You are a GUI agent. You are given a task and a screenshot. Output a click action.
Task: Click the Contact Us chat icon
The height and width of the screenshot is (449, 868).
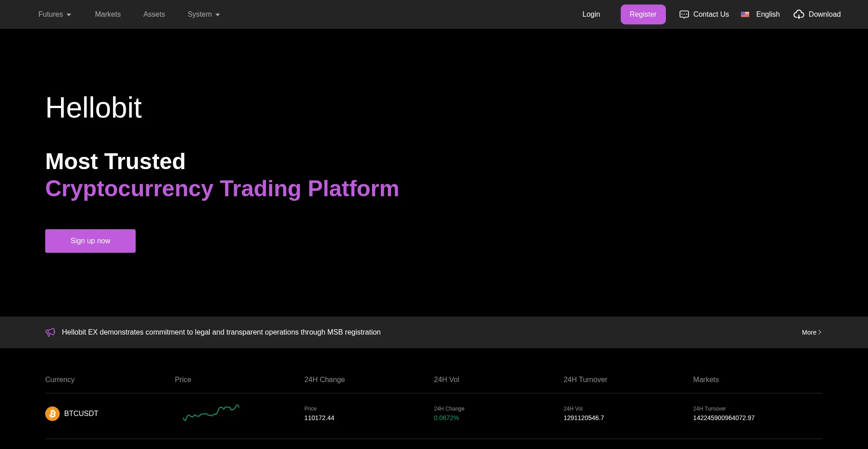click(684, 14)
